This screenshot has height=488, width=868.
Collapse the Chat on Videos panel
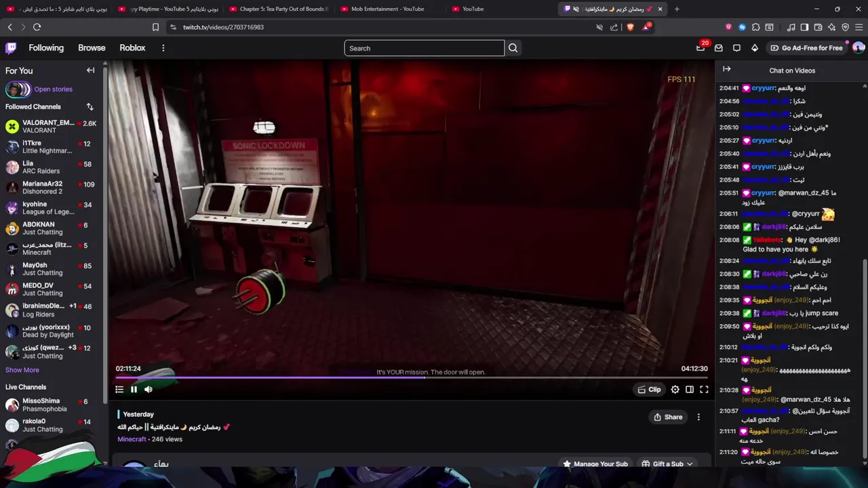pyautogui.click(x=727, y=69)
